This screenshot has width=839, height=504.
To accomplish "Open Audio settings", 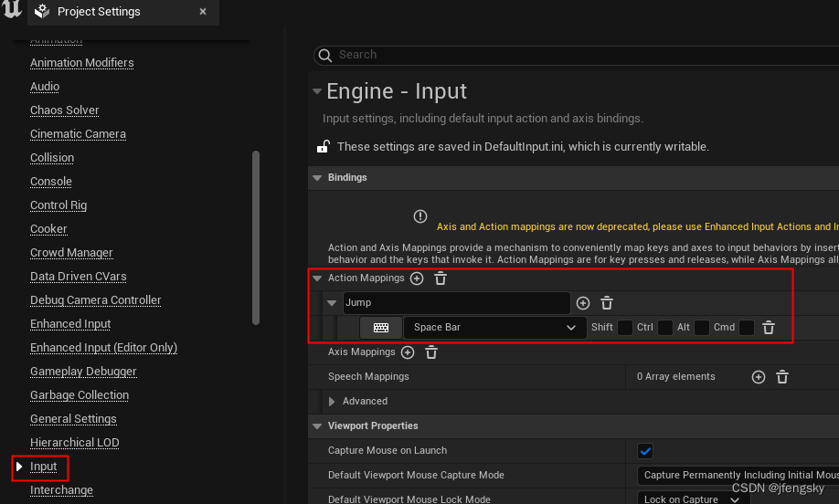I will 45,87.
